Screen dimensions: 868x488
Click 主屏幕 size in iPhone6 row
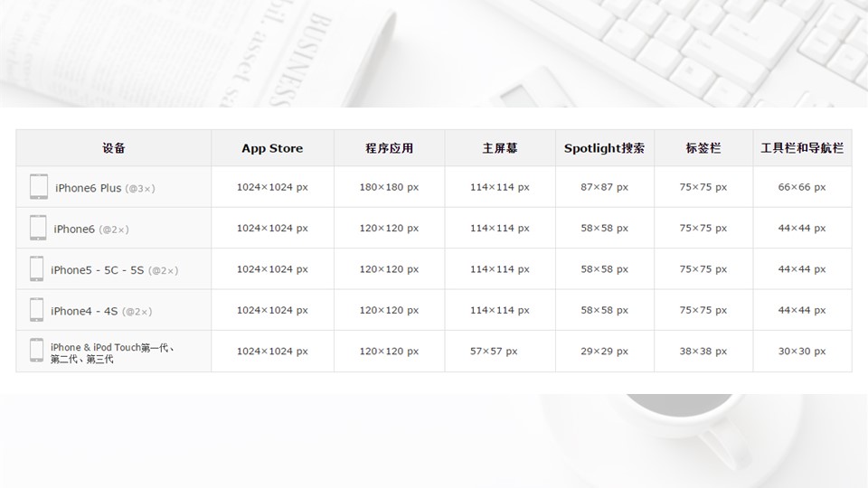[x=500, y=228]
